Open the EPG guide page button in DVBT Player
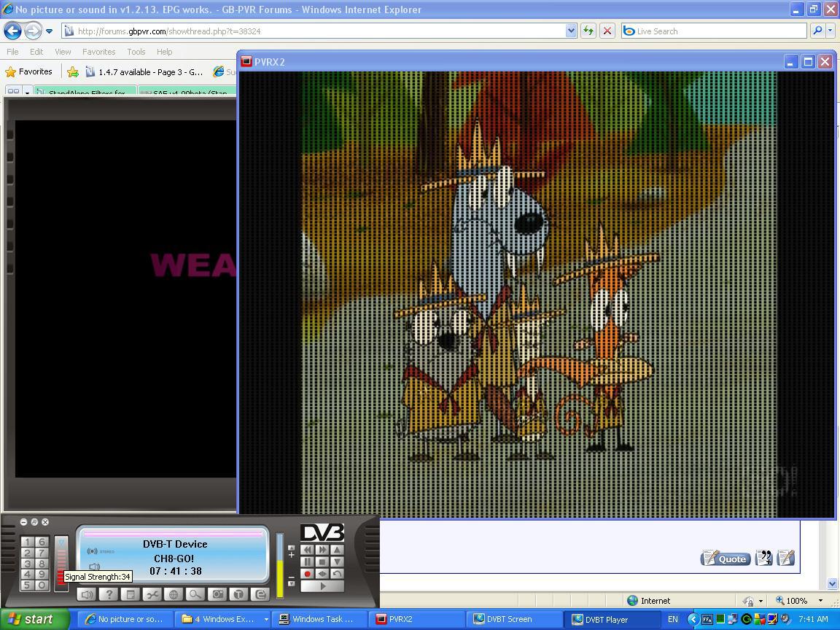This screenshot has width=840, height=630. tap(131, 594)
